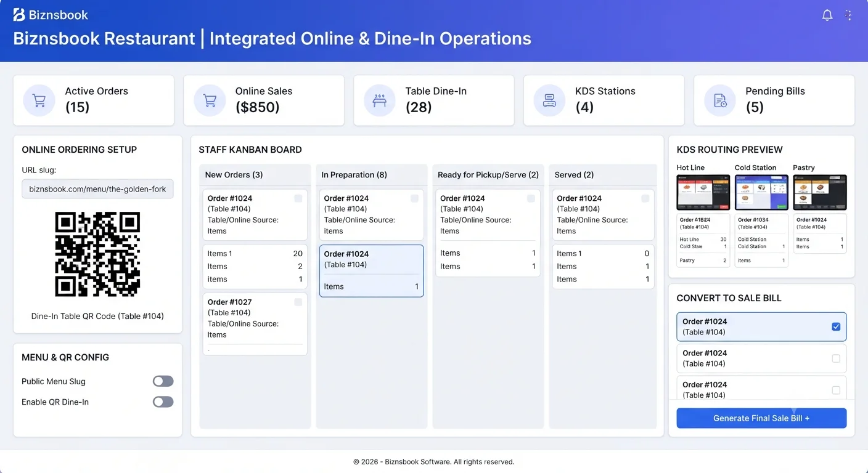Tick Order #1024 checkbox in New Orders column
The width and height of the screenshot is (868, 473).
coord(298,198)
